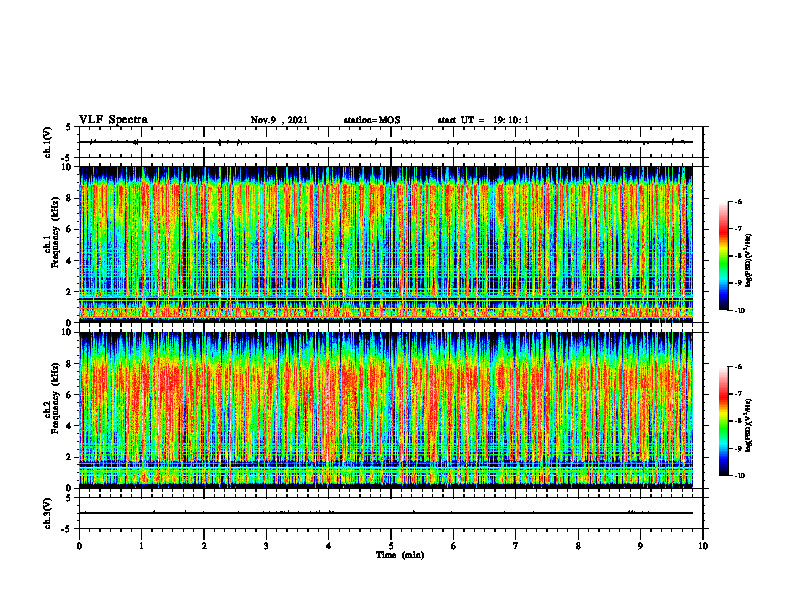Screen dimensions: 792x612
Task: Select the ch.2 "Frequency (kHz)" axis label
Action: [56, 398]
